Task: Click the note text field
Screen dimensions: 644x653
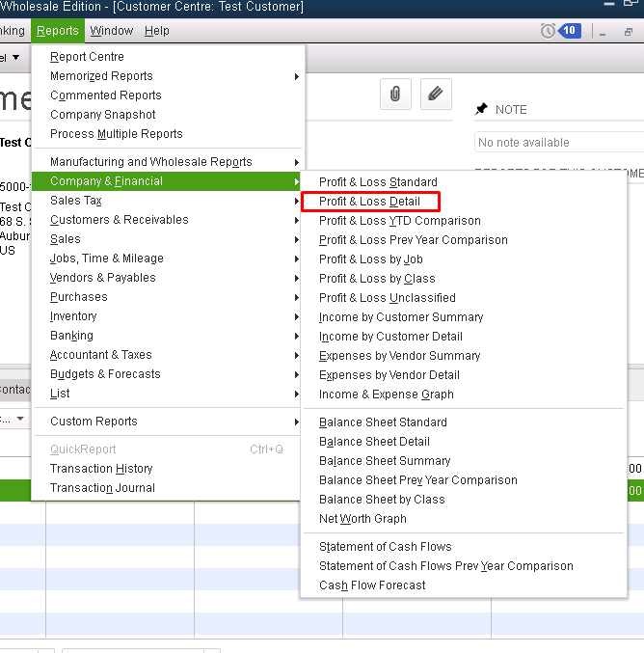Action: click(x=559, y=143)
